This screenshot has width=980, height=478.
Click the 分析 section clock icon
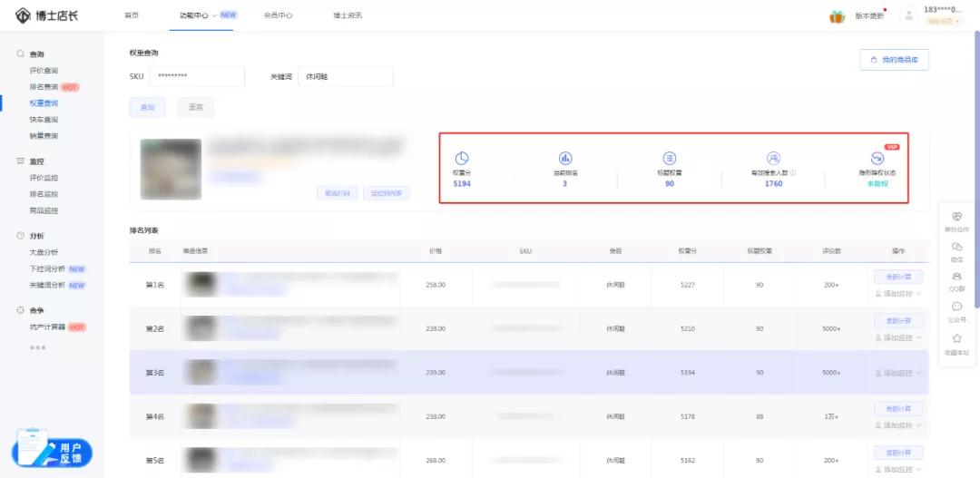[x=21, y=236]
